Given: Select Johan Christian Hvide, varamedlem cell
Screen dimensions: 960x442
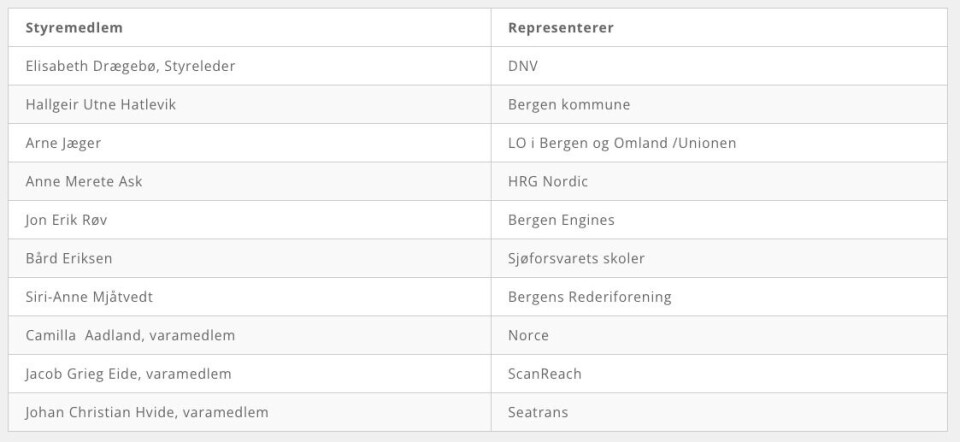Looking at the screenshot, I should pos(146,412).
